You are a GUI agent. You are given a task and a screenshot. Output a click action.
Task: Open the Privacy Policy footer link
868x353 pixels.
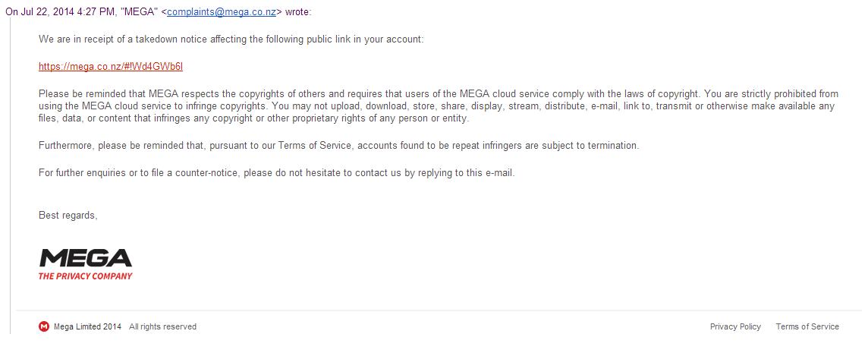tap(735, 326)
